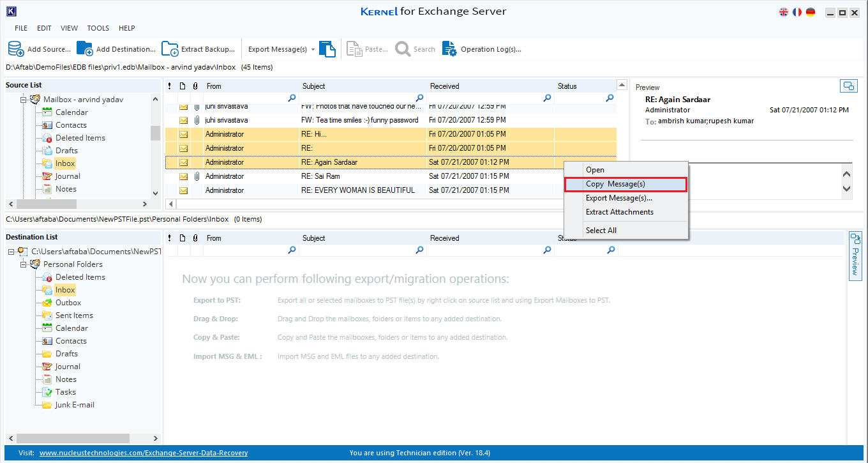Click the Extract Backup toolbar icon
Viewport: 868px width, 463px height.
(170, 49)
